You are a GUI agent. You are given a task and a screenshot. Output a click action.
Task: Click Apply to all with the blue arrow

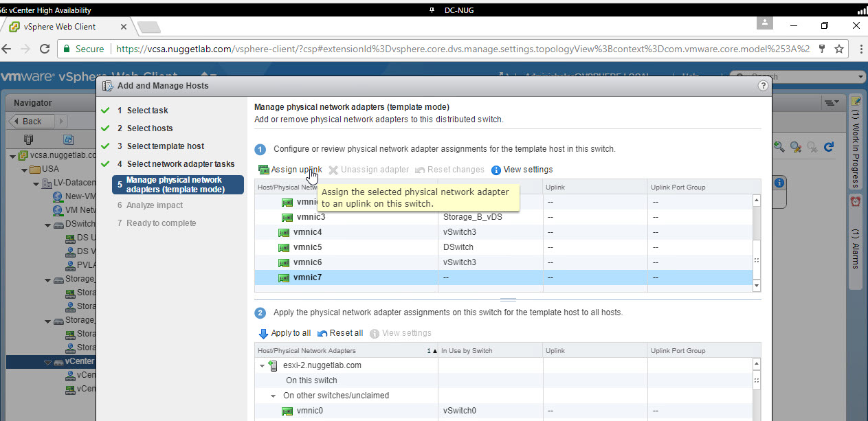click(x=285, y=333)
